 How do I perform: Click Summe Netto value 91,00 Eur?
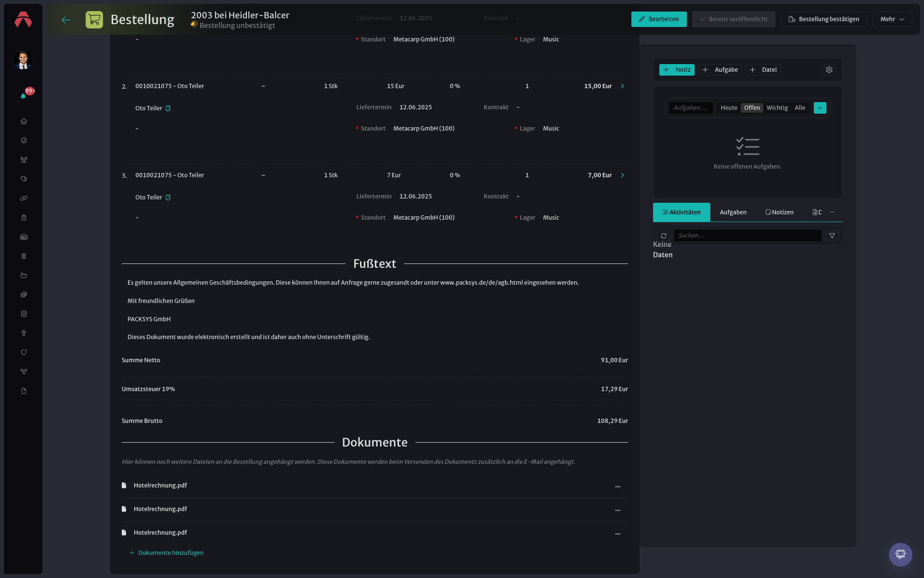point(614,360)
